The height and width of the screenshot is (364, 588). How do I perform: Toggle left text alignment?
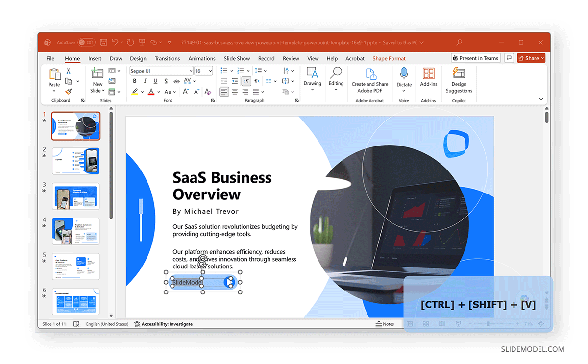click(x=224, y=92)
